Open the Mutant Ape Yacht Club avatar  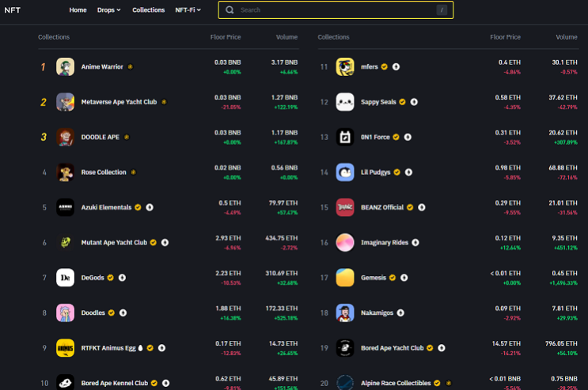click(x=65, y=243)
